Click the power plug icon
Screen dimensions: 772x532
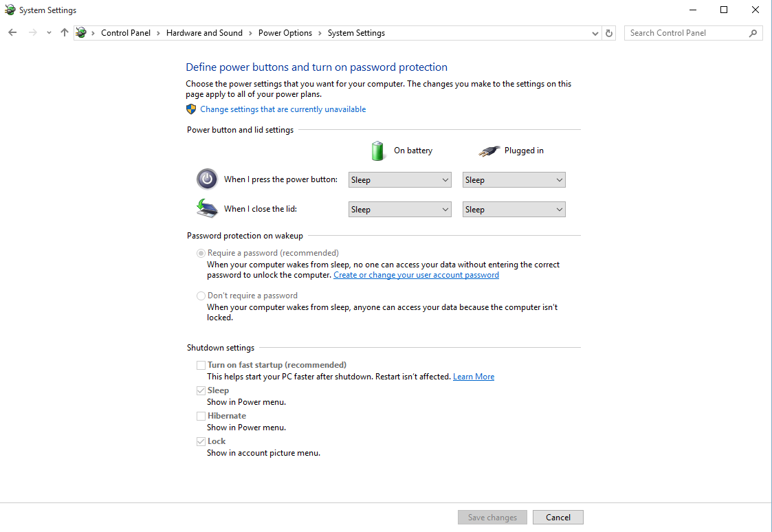pyautogui.click(x=489, y=151)
